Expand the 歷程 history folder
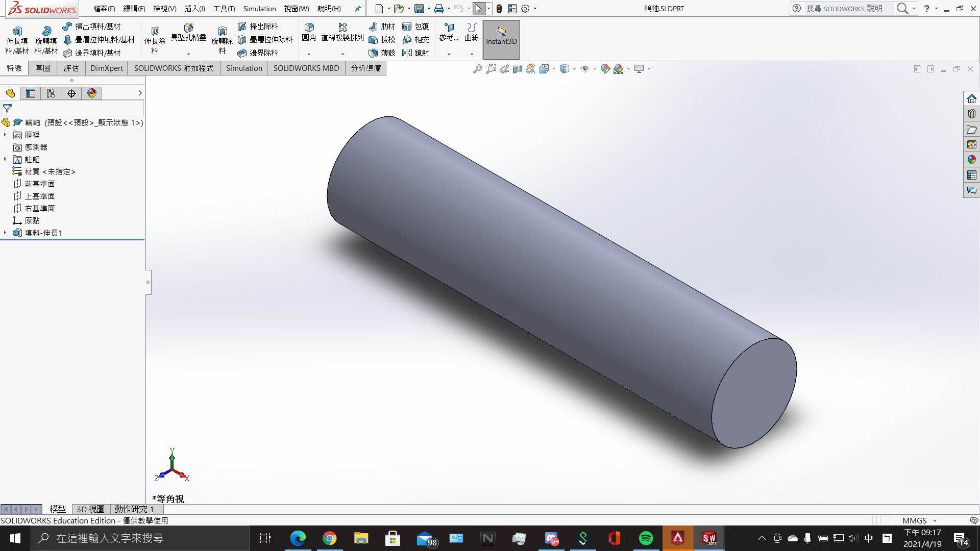Image resolution: width=980 pixels, height=551 pixels. pyautogui.click(x=5, y=135)
